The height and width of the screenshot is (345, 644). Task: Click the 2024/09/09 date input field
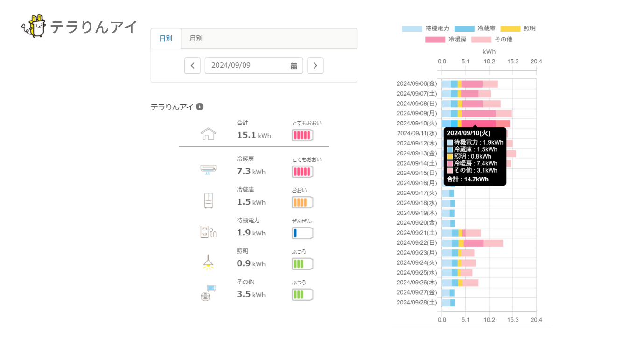[x=247, y=66]
